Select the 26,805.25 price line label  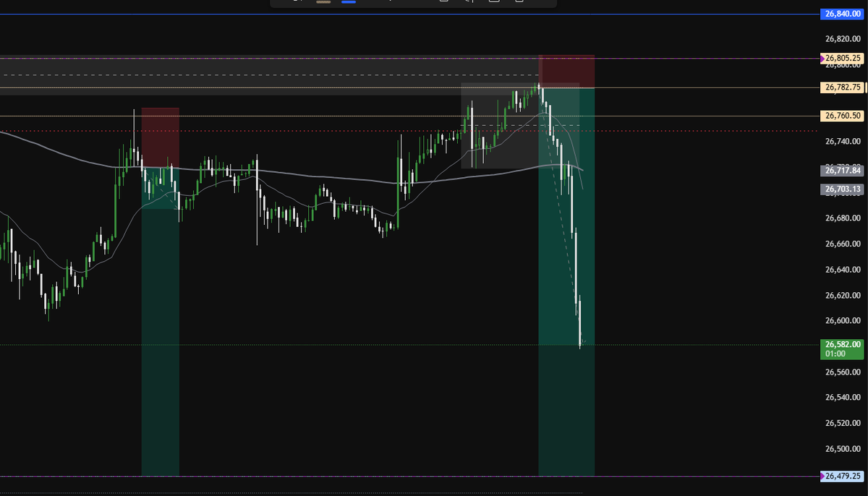pyautogui.click(x=843, y=58)
